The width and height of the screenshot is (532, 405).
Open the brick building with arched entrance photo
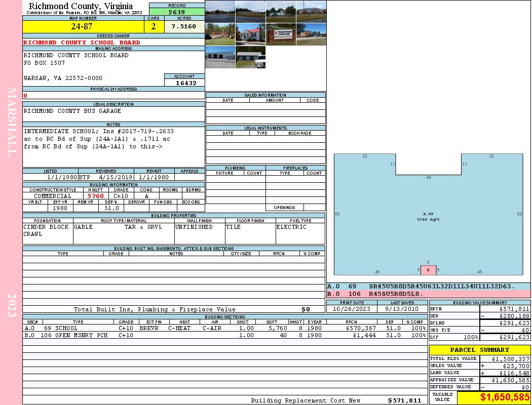[x=311, y=12]
